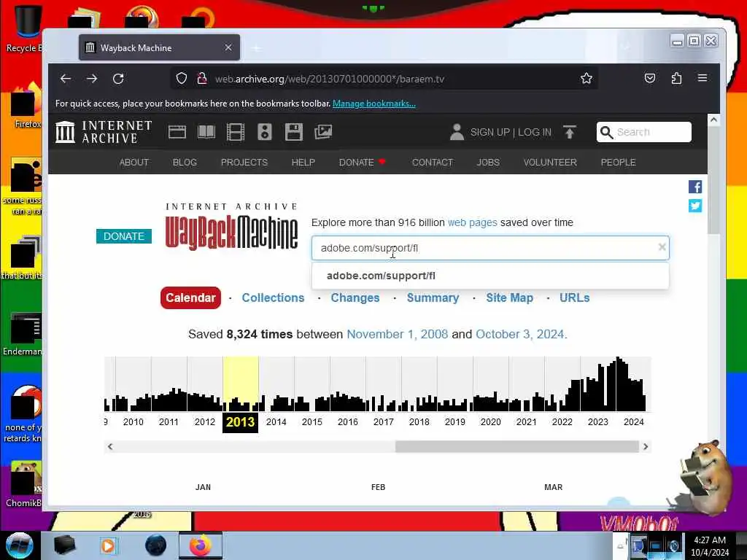This screenshot has height=560, width=747.
Task: Open the November 1, 2008 capture link
Action: (398, 334)
